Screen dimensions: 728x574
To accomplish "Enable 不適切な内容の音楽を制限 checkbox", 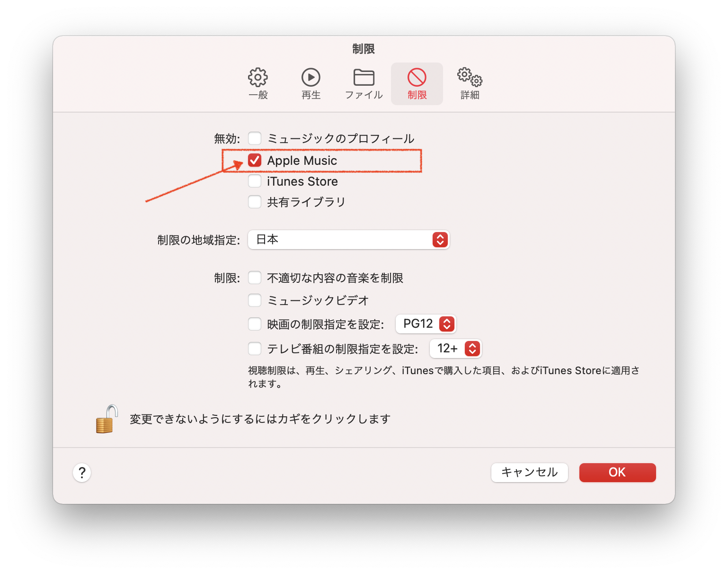I will click(255, 278).
